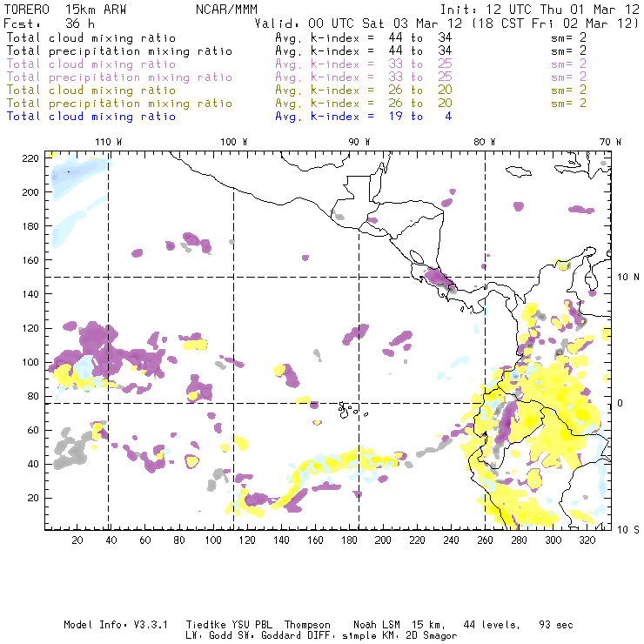Click blue "Avg. k-index = 19 to 4"
The image size is (644, 644).
pos(364,117)
